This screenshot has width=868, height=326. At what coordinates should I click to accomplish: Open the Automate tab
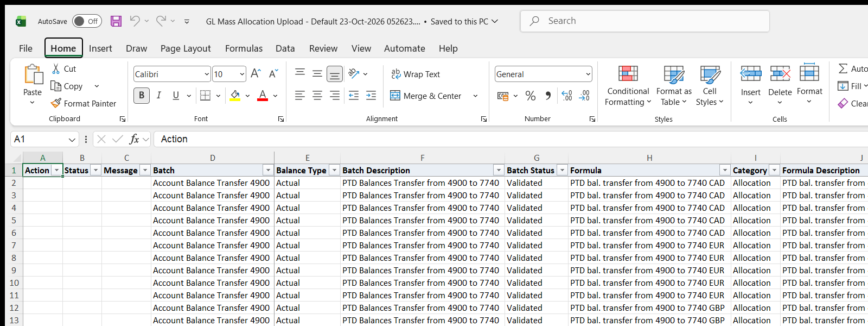click(x=405, y=48)
